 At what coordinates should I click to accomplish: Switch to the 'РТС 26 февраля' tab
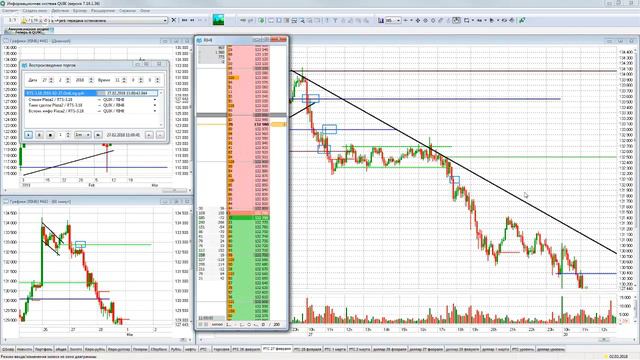tap(246, 349)
